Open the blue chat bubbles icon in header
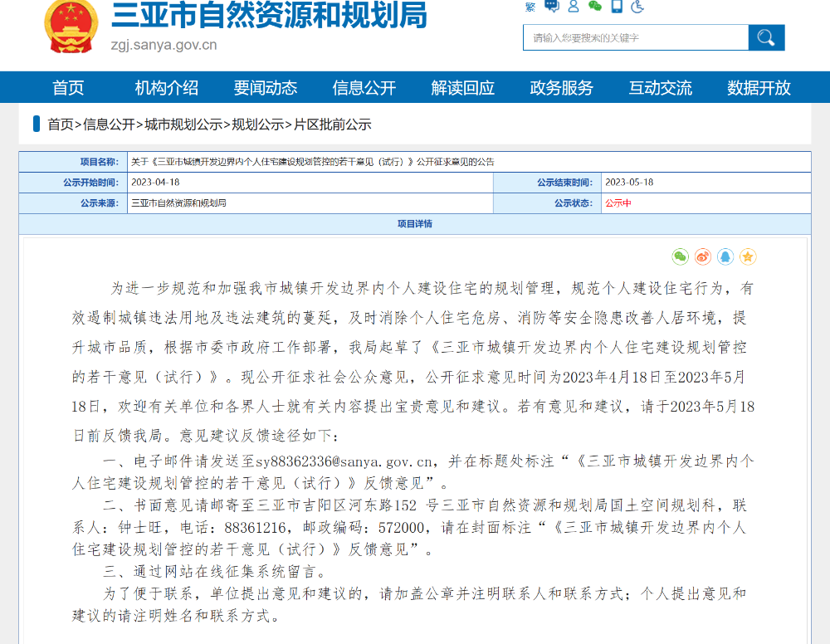Viewport: 830px width, 644px height. [x=552, y=6]
